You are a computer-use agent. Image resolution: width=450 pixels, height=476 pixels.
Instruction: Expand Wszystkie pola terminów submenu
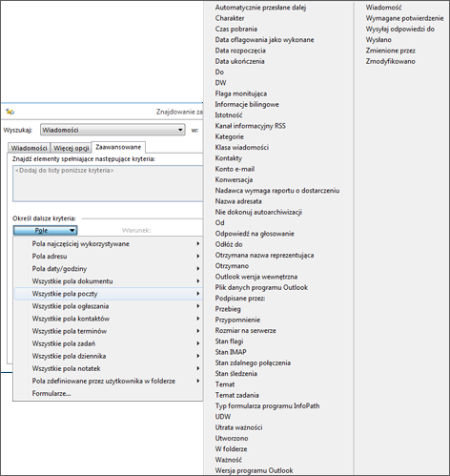pos(109,331)
